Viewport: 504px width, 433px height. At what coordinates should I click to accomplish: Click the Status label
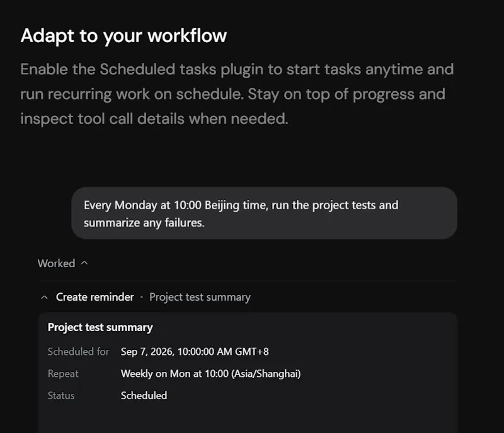61,395
